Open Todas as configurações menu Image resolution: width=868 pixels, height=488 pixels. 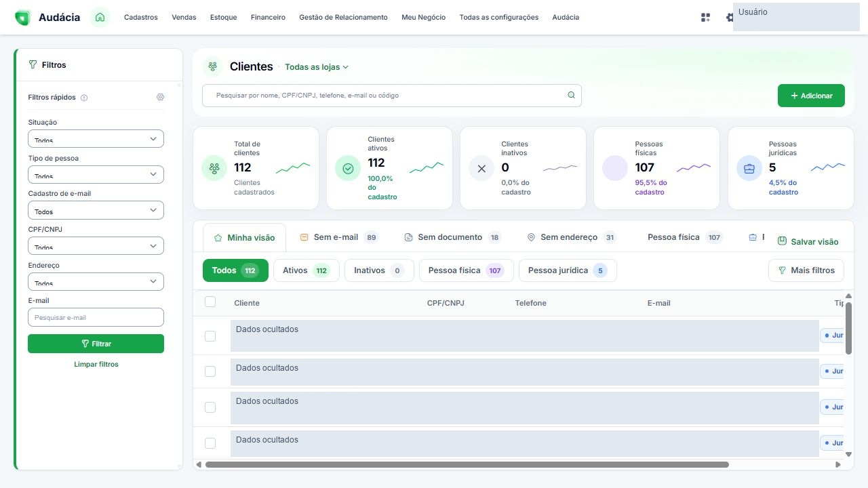click(x=499, y=18)
